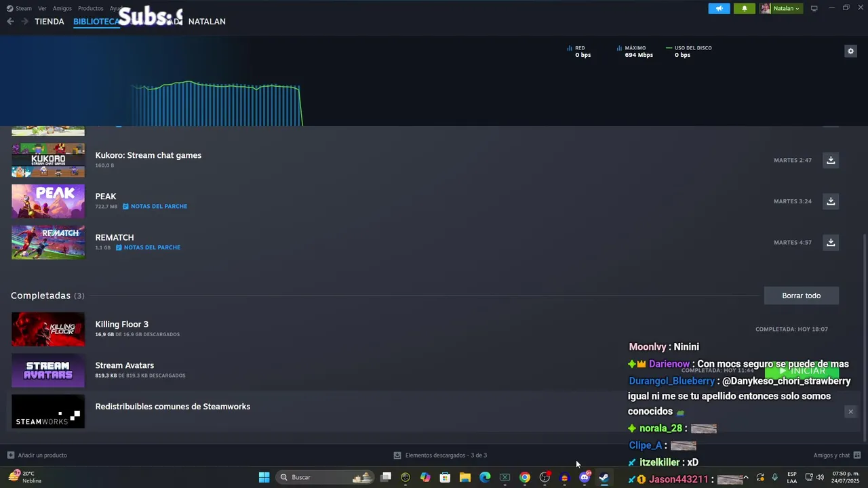The image size is (868, 488).
Task: Click the taskbar Buscar search box
Action: 326,477
